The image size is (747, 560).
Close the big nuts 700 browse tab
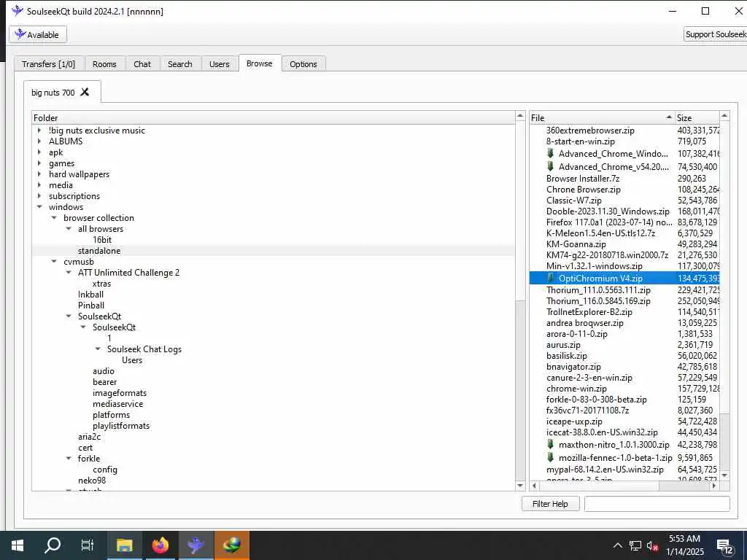85,92
